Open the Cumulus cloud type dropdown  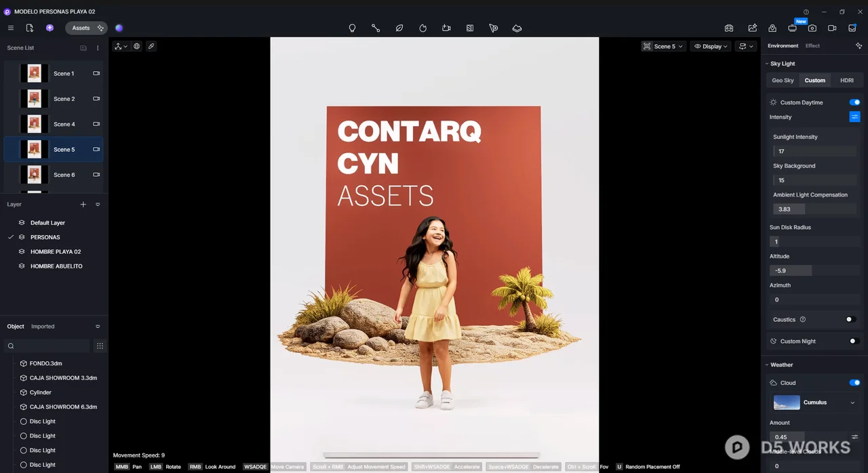point(815,403)
